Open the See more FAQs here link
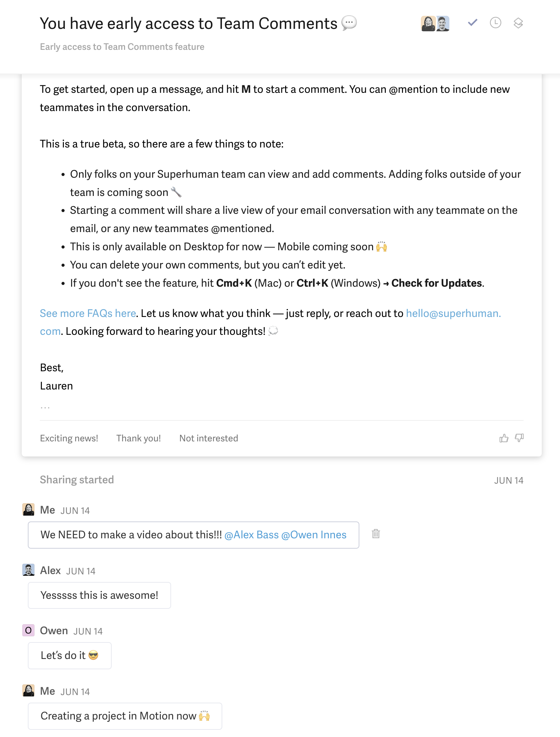Viewport: 560px width, 737px height. click(x=88, y=313)
